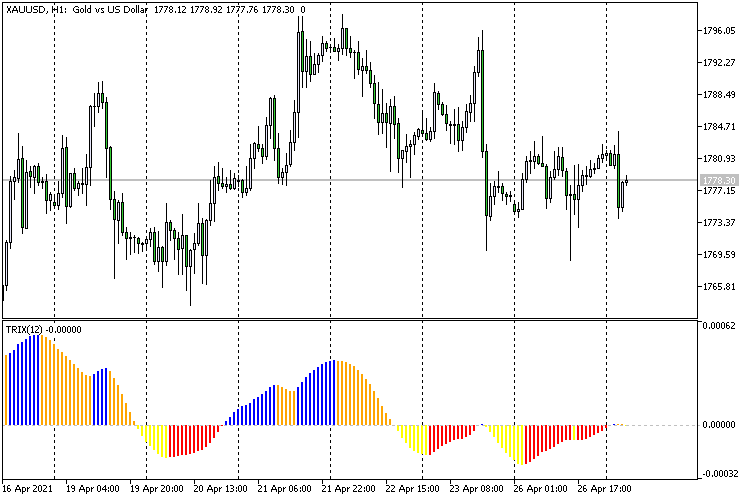Click the 1780.93 price scale label
The image size is (750, 500).
tap(719, 158)
